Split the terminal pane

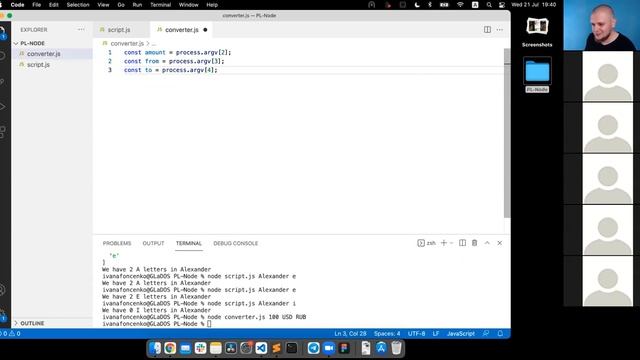(x=462, y=243)
